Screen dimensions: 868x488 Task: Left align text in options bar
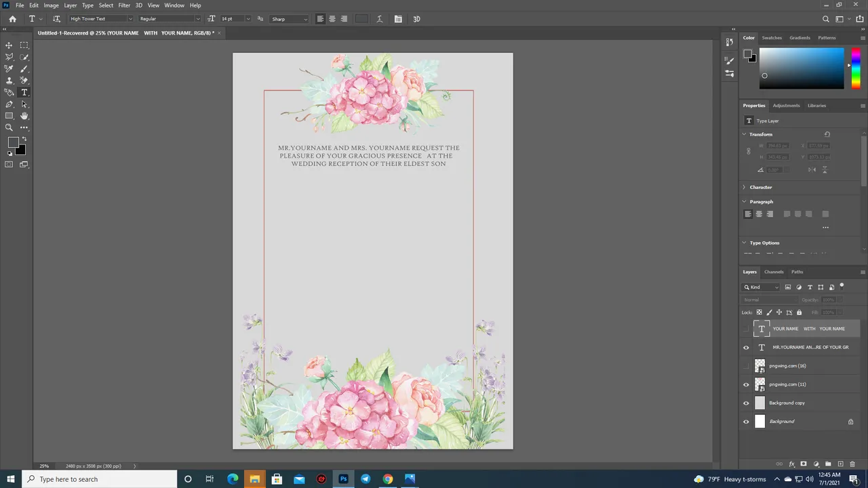pyautogui.click(x=321, y=19)
